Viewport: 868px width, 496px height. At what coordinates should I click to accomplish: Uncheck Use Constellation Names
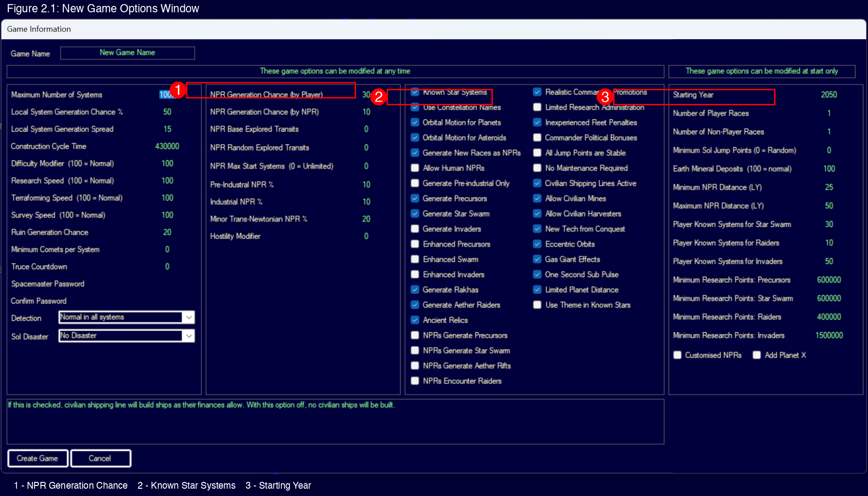coord(415,107)
